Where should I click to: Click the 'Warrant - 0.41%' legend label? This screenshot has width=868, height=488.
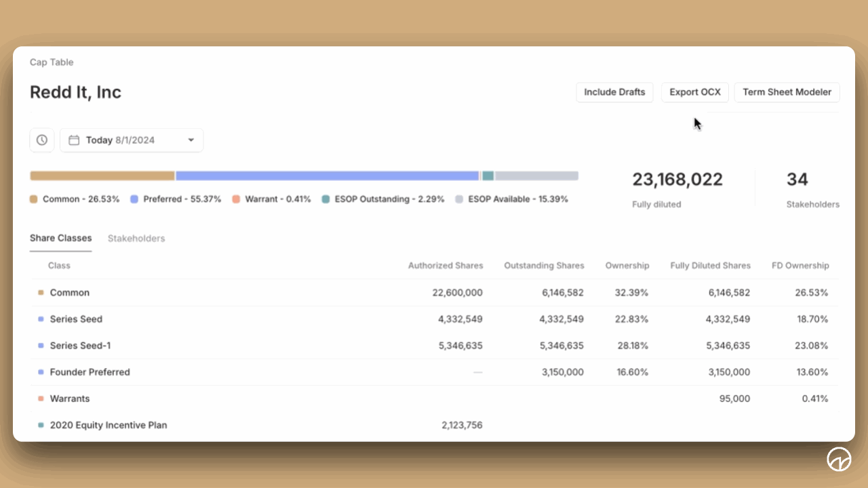click(x=278, y=199)
